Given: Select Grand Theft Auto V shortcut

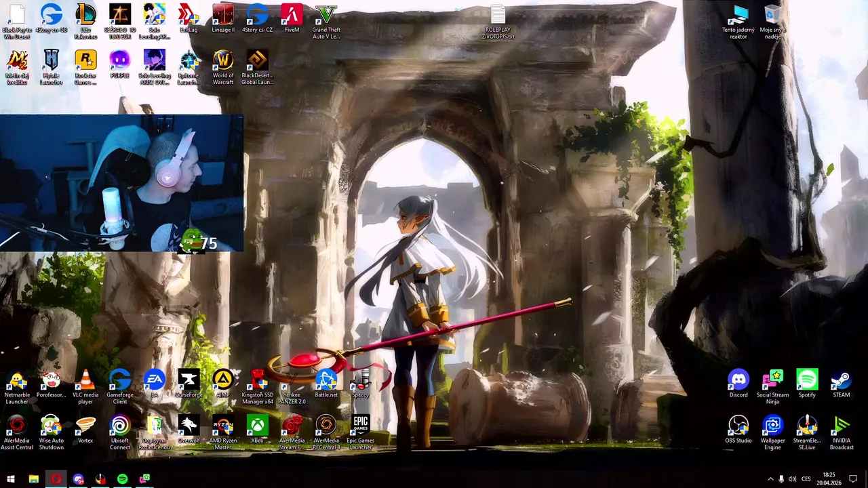Looking at the screenshot, I should coord(326,21).
